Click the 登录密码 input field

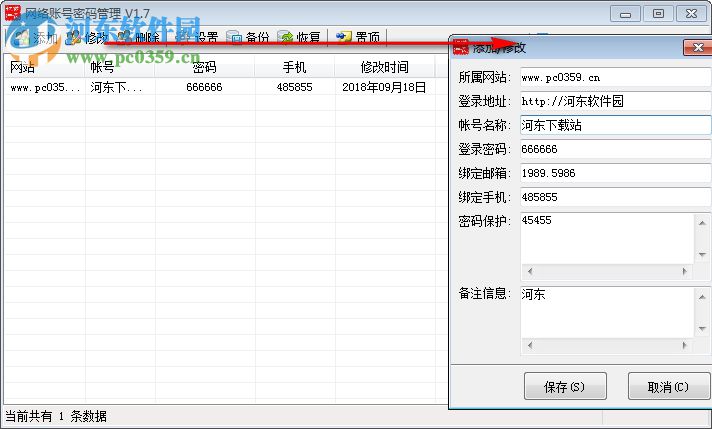[616, 149]
